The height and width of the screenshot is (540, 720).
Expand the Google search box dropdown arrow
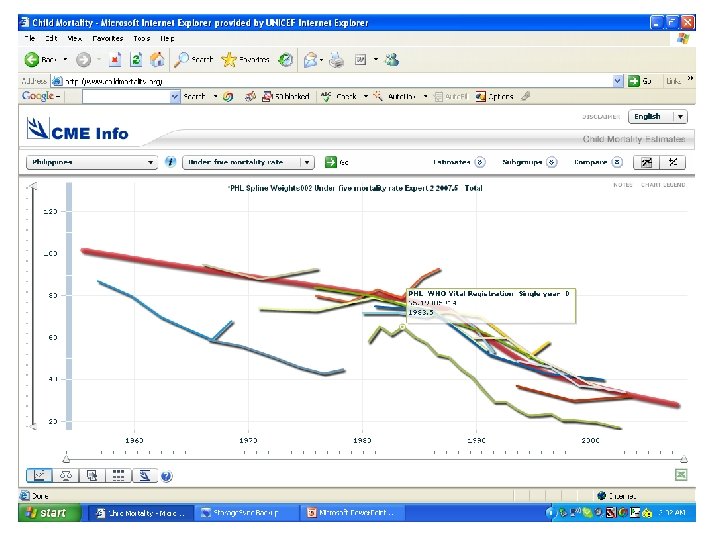174,96
